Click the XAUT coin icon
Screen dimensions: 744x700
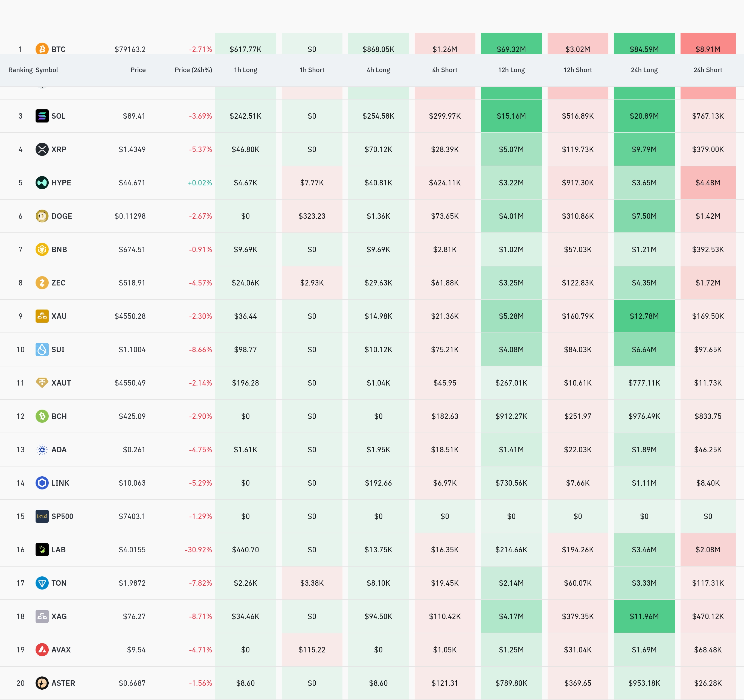[x=42, y=383]
